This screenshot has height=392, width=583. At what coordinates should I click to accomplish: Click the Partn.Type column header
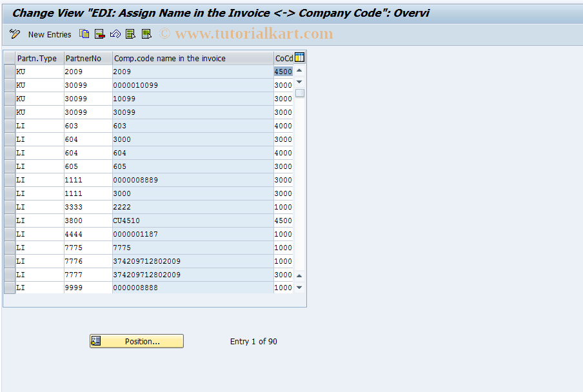[35, 58]
